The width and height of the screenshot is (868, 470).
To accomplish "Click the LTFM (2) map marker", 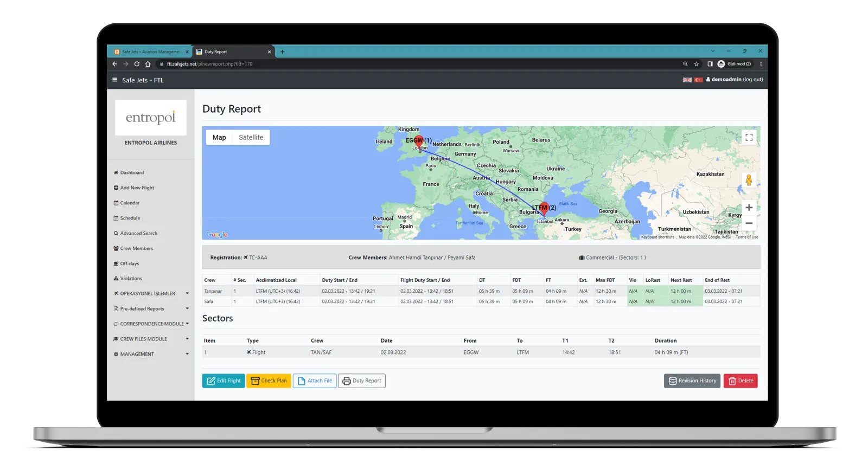I will (544, 209).
